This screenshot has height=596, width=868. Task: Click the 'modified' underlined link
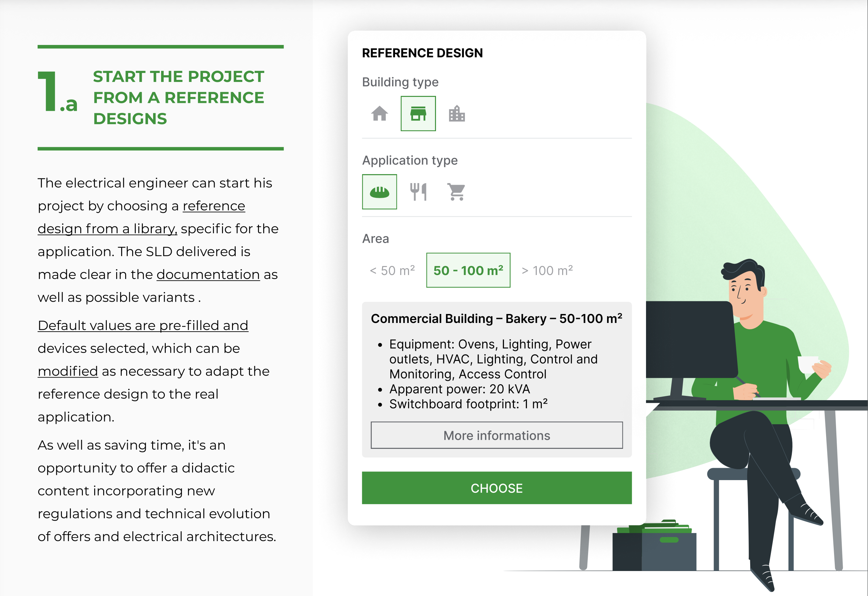68,372
